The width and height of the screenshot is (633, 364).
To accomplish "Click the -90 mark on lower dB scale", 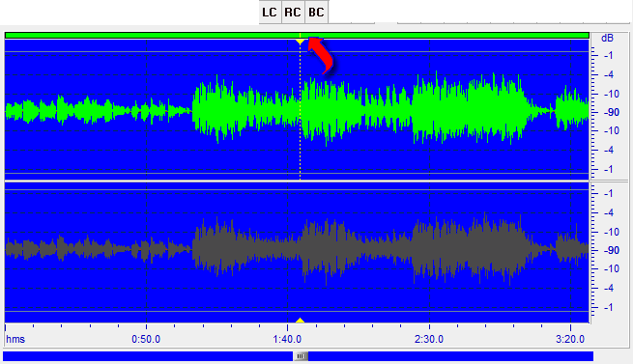I will [611, 250].
